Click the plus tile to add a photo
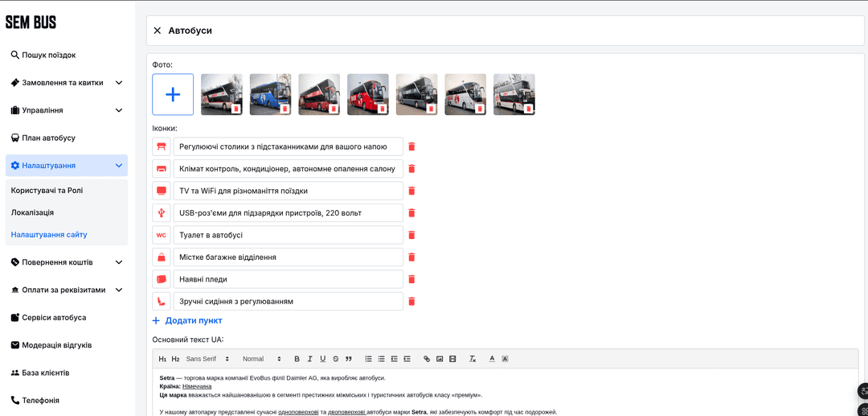The height and width of the screenshot is (416, 868). click(x=173, y=95)
